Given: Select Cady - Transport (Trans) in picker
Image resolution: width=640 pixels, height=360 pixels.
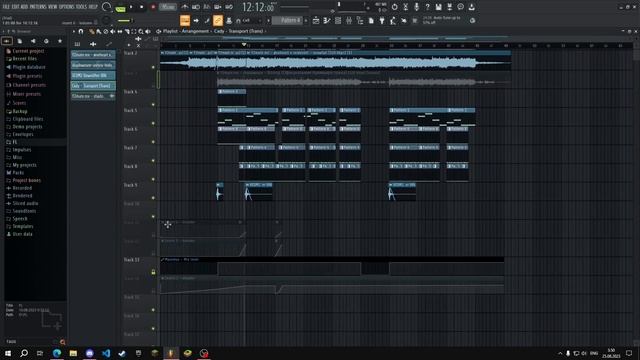Looking at the screenshot, I should (x=93, y=86).
